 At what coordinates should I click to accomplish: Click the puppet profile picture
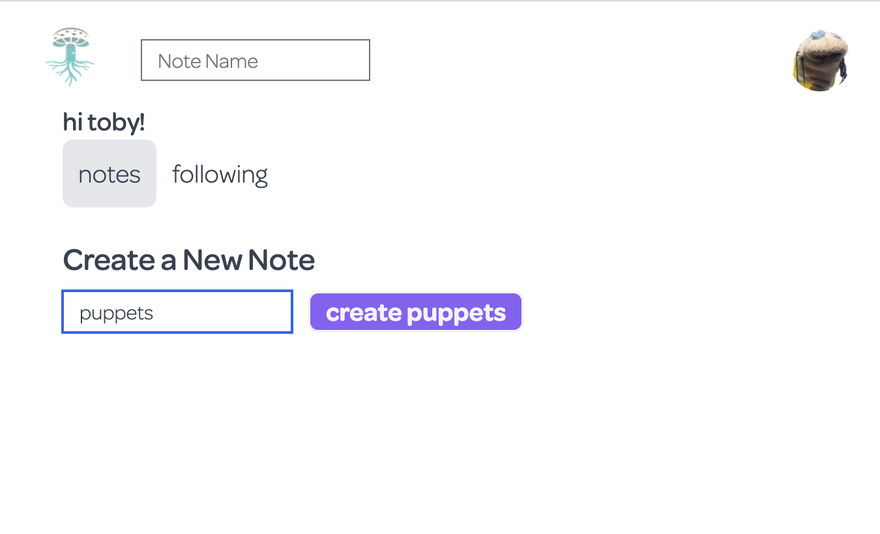pos(821,61)
